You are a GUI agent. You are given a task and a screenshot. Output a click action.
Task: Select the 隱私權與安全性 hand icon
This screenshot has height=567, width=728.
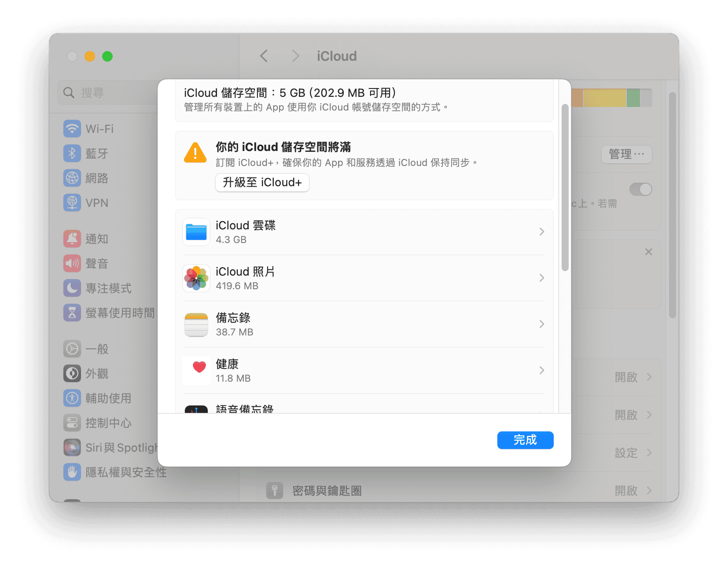(x=72, y=472)
